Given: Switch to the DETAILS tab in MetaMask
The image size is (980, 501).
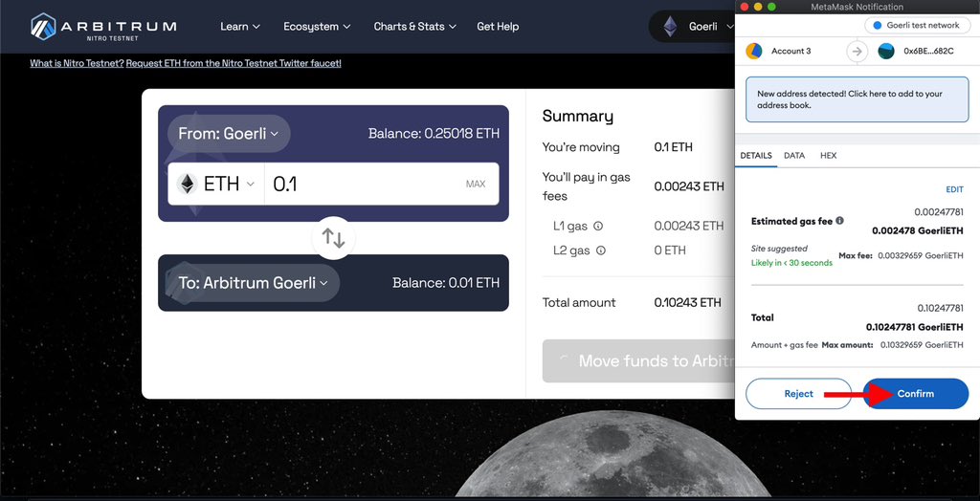Looking at the screenshot, I should point(756,156).
